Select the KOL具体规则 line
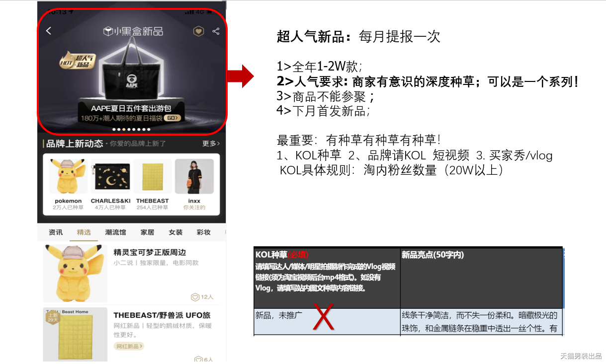This screenshot has width=606, height=364. pyautogui.click(x=392, y=170)
